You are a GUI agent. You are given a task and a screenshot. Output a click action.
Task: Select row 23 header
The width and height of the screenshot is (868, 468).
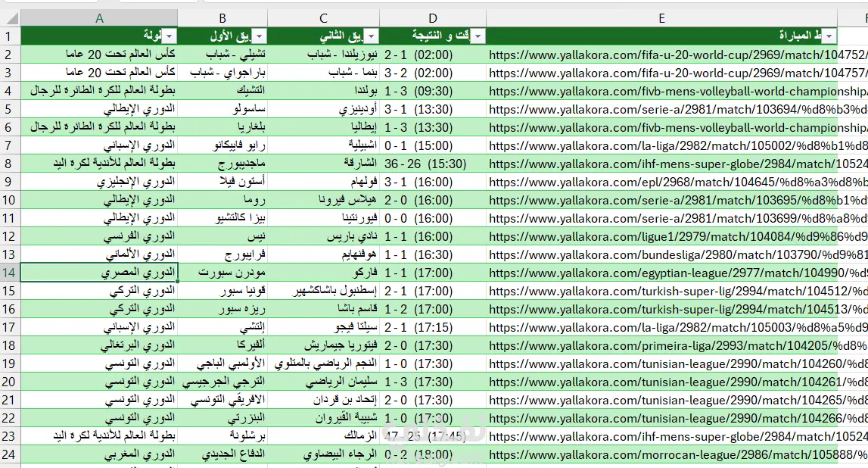click(x=9, y=436)
